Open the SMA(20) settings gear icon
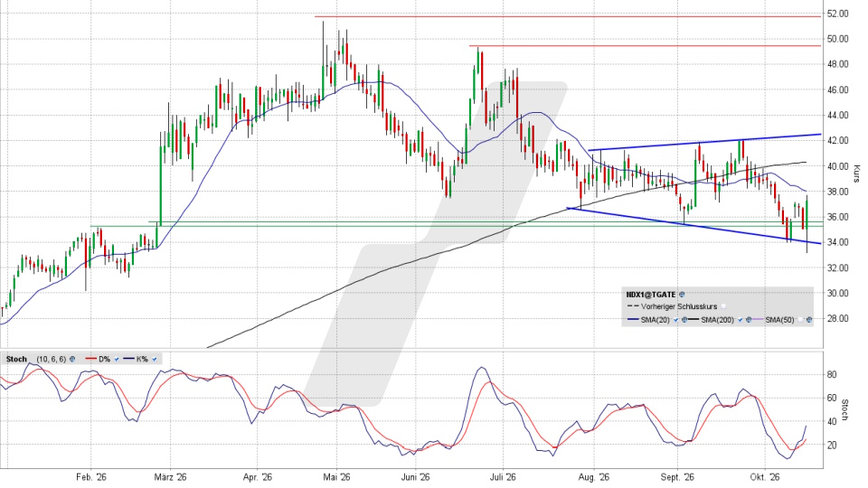This screenshot has height=488, width=868. click(x=684, y=320)
